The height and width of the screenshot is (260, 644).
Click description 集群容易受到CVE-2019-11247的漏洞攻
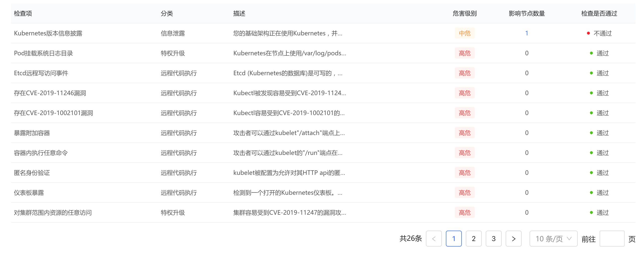[290, 212]
